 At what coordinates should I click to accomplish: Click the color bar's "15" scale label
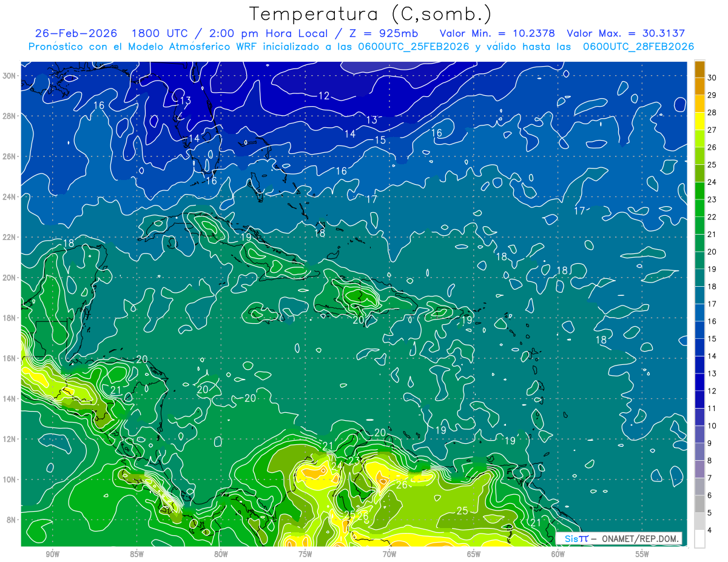712,339
